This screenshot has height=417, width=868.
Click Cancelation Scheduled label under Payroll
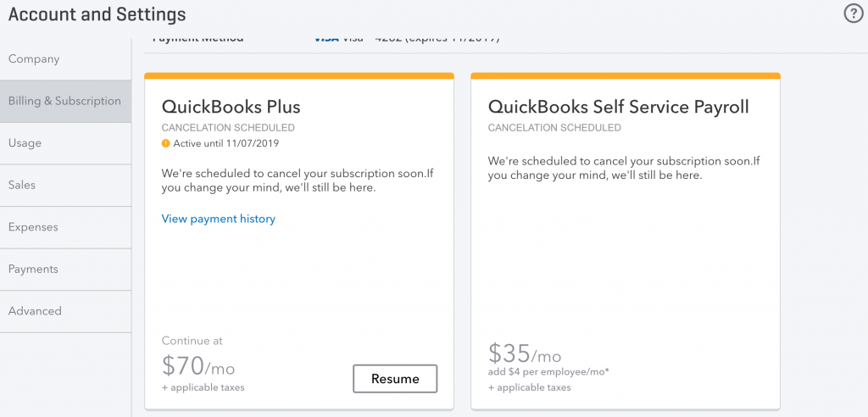tap(554, 128)
